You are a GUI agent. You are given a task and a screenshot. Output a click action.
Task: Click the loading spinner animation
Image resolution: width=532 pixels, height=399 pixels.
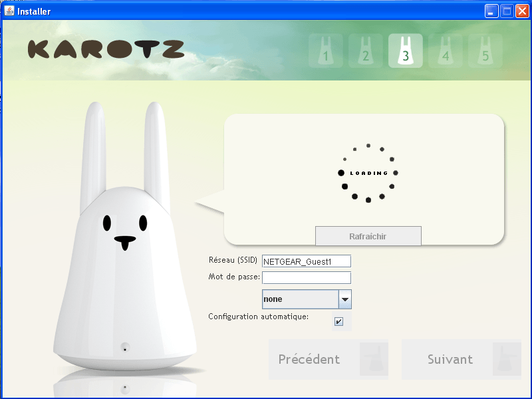pos(368,173)
